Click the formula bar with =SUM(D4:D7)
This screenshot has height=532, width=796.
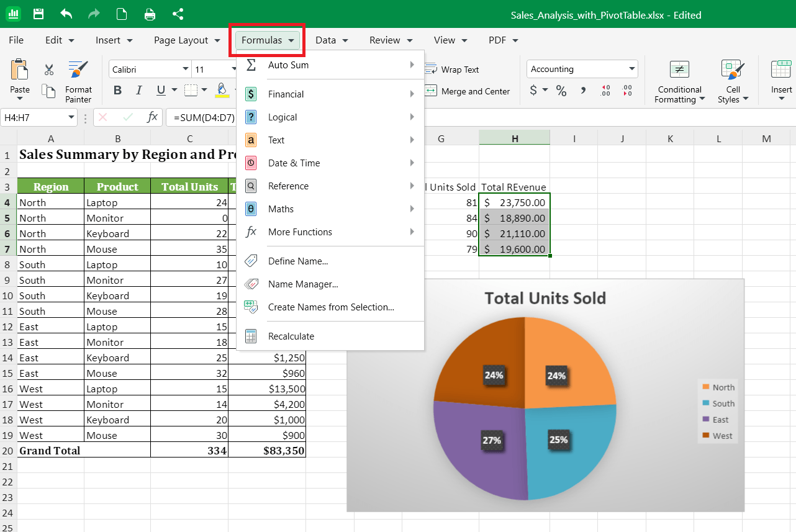click(204, 117)
